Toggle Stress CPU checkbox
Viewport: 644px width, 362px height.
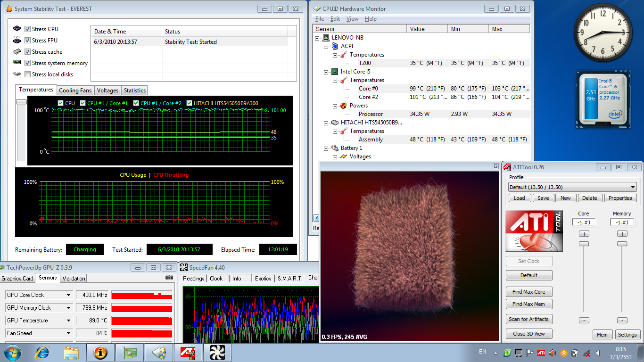[x=27, y=29]
